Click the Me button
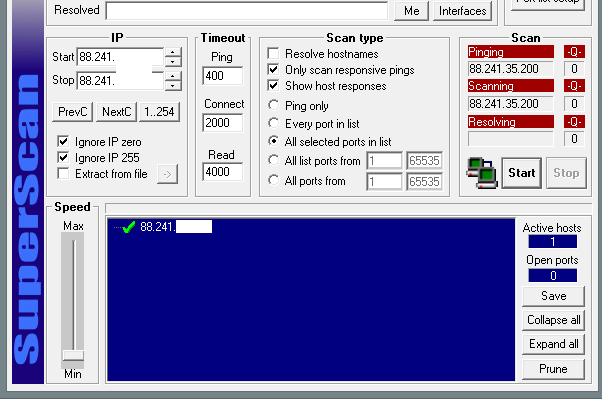The width and height of the screenshot is (602, 399). click(411, 11)
